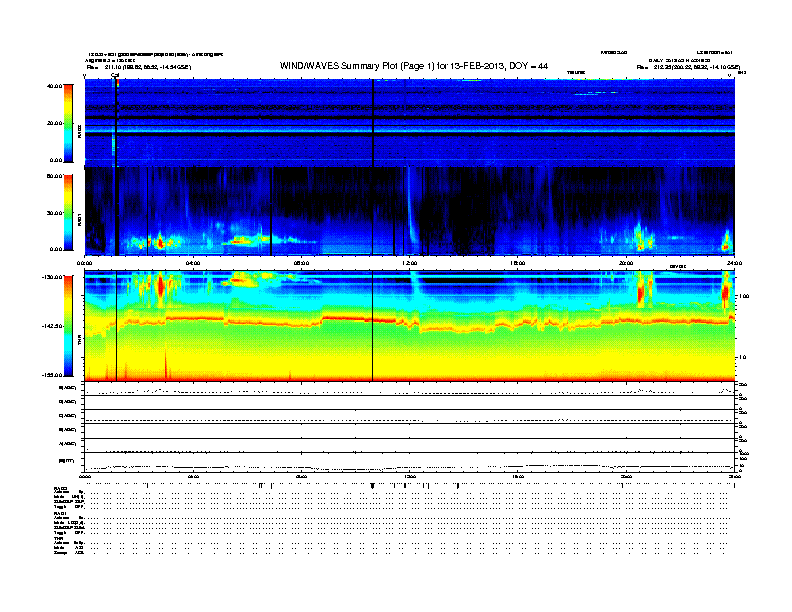792x612 pixels.
Task: Click the yellow-red emission near 05:40 in RAD1
Action: pos(240,241)
